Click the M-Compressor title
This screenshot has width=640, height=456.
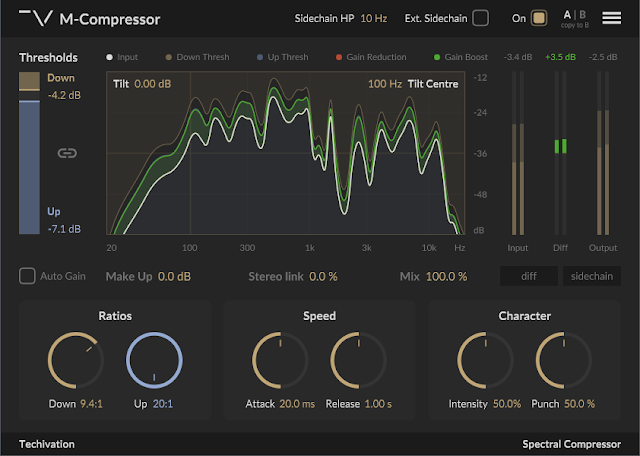pyautogui.click(x=110, y=19)
